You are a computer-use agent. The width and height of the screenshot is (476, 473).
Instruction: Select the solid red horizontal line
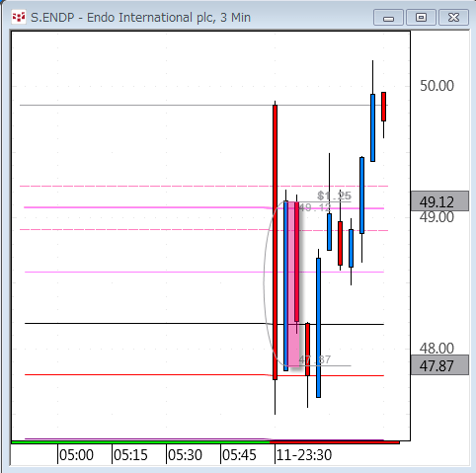click(204, 375)
